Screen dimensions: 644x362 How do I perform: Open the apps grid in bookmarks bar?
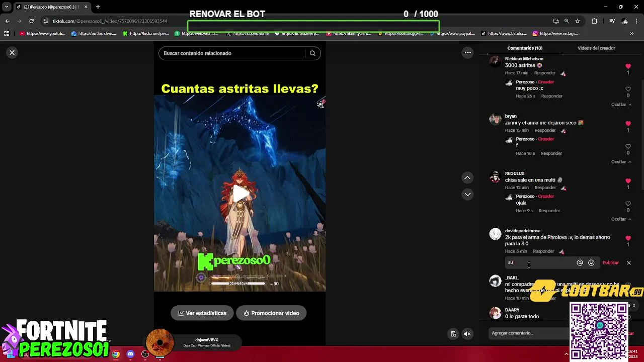click(x=7, y=34)
